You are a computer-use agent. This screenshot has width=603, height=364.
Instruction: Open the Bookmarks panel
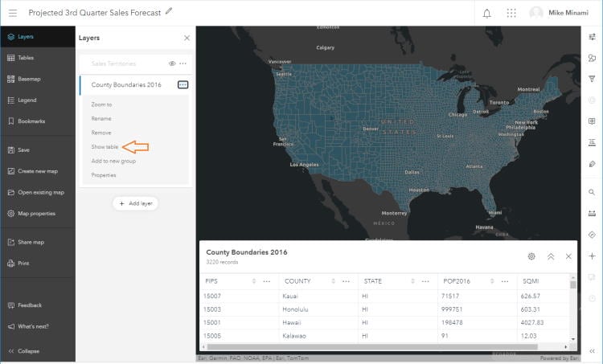coord(31,121)
